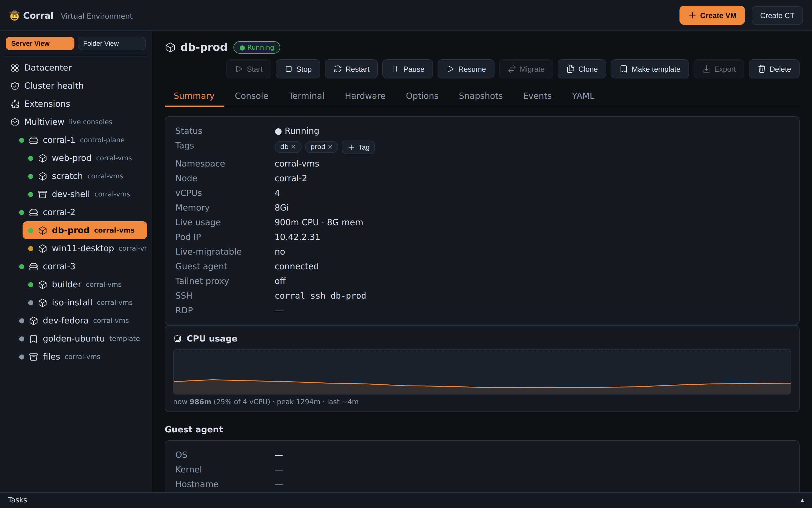The width and height of the screenshot is (812, 508).
Task: Switch to Server View
Action: pos(40,43)
